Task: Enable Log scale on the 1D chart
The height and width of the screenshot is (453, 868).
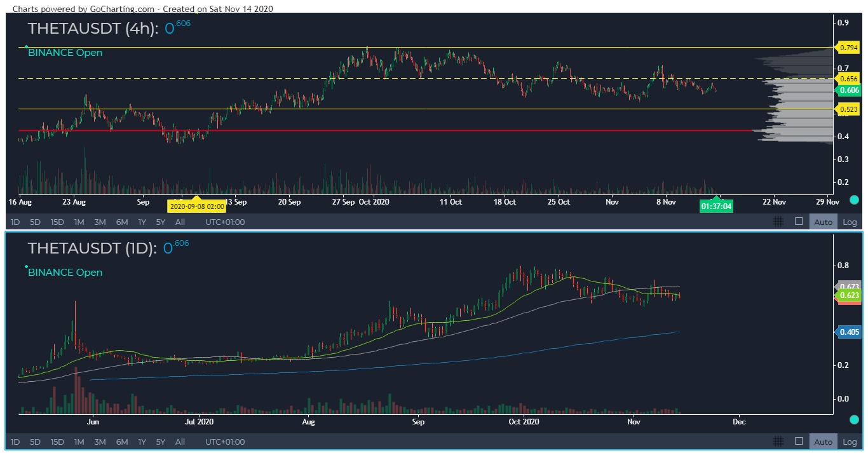Action: point(850,442)
